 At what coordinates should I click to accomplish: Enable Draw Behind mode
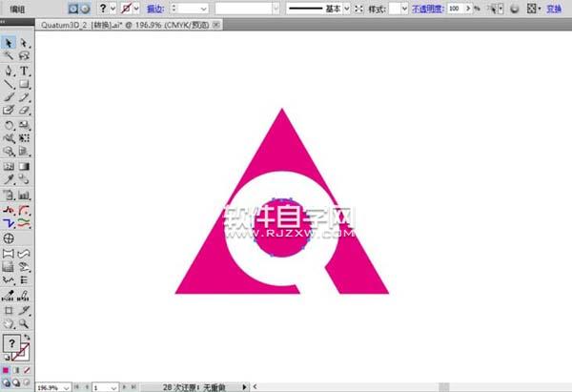coord(16,382)
